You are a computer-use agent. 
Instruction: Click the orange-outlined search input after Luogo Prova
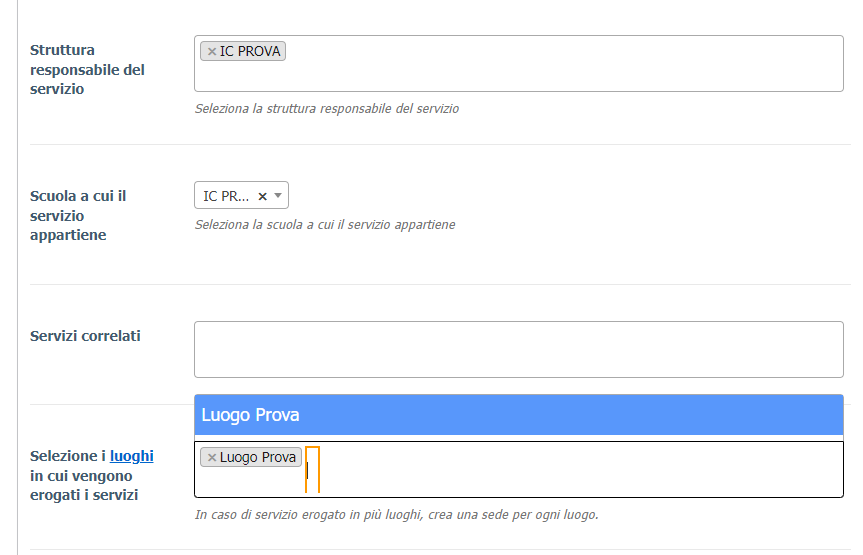click(x=312, y=469)
